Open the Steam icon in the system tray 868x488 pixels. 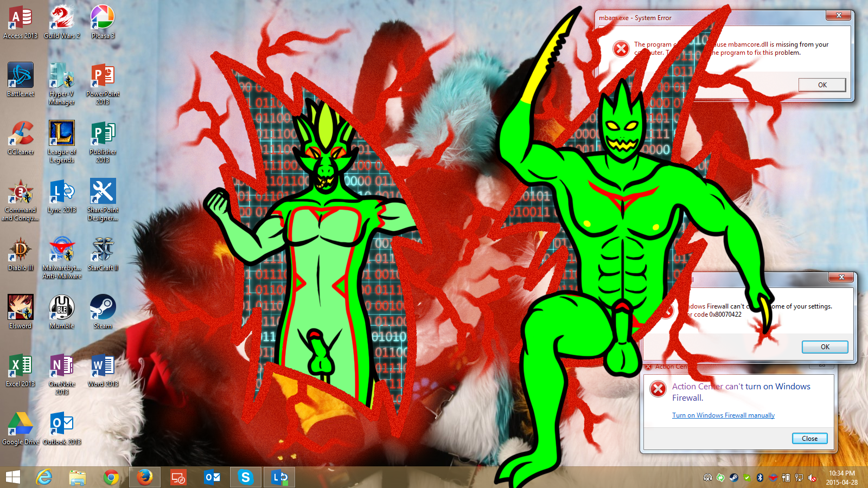click(733, 478)
